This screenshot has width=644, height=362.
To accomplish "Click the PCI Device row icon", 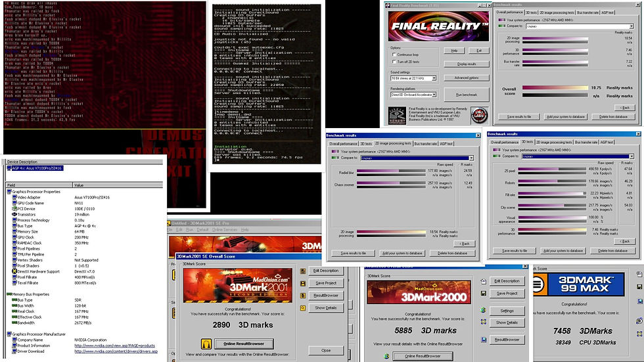I will point(14,208).
